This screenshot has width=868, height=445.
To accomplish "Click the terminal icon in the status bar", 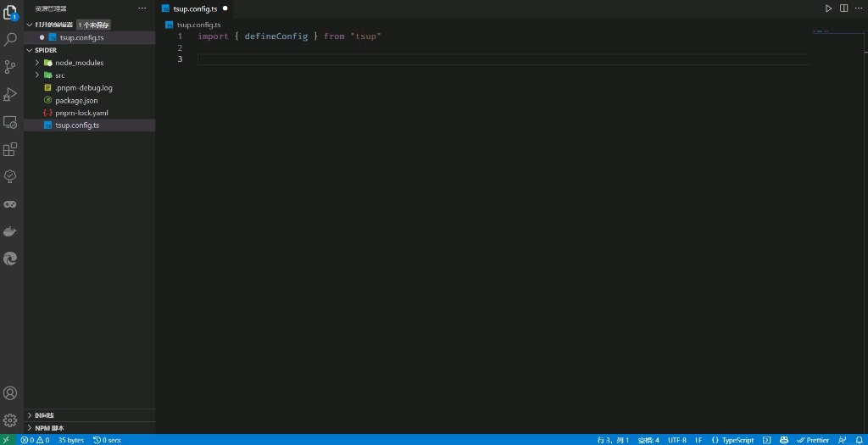I will coord(766,440).
